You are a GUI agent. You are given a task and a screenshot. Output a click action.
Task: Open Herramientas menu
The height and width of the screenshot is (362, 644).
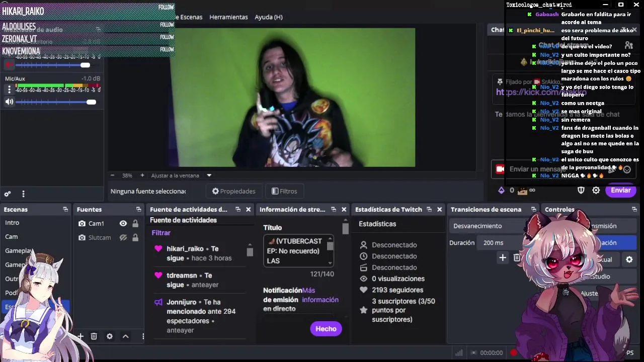(228, 17)
